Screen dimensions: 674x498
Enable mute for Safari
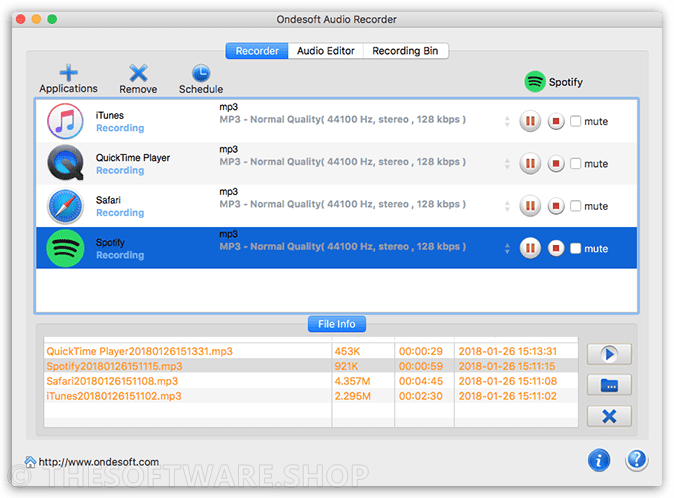point(575,206)
